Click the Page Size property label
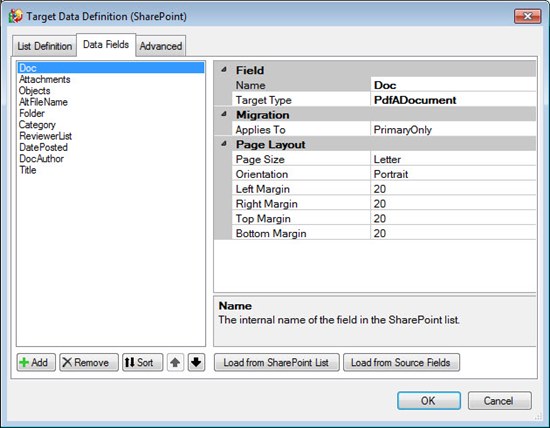This screenshot has width=550, height=428. click(x=260, y=159)
